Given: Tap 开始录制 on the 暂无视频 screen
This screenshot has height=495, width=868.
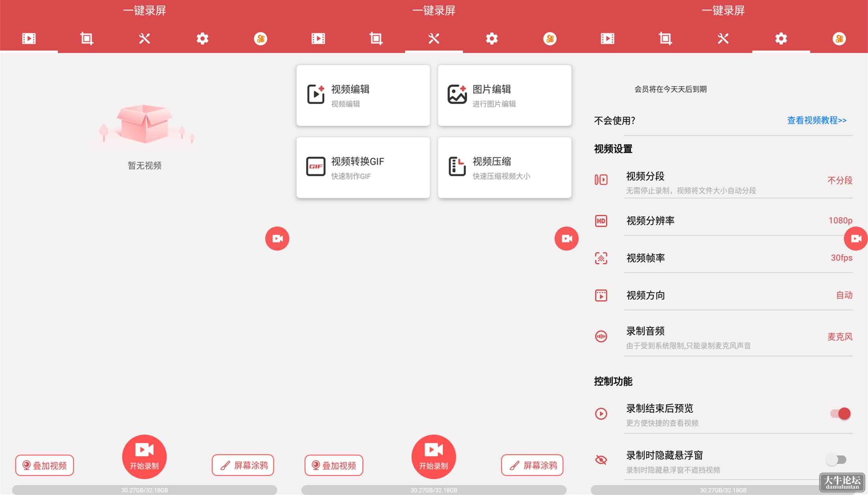Looking at the screenshot, I should [144, 457].
